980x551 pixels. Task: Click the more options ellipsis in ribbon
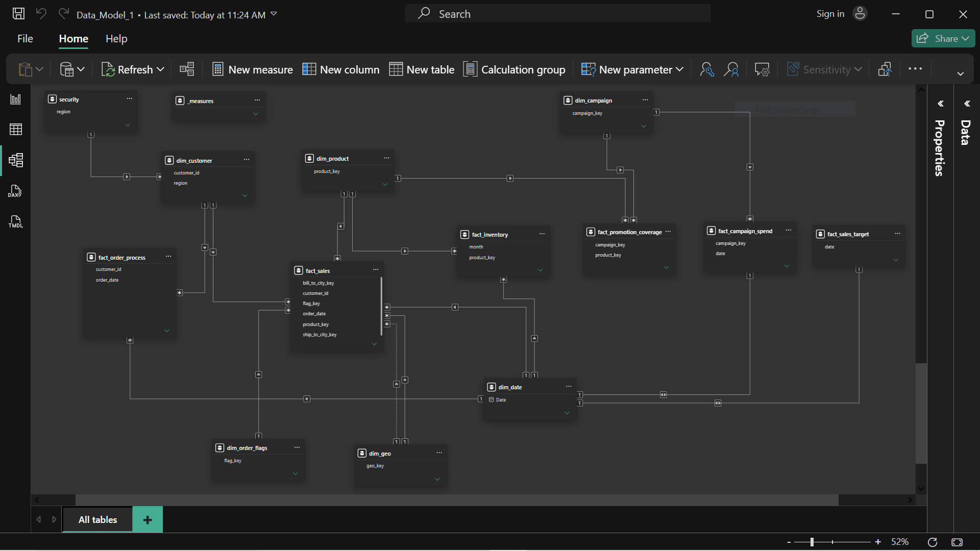(915, 69)
